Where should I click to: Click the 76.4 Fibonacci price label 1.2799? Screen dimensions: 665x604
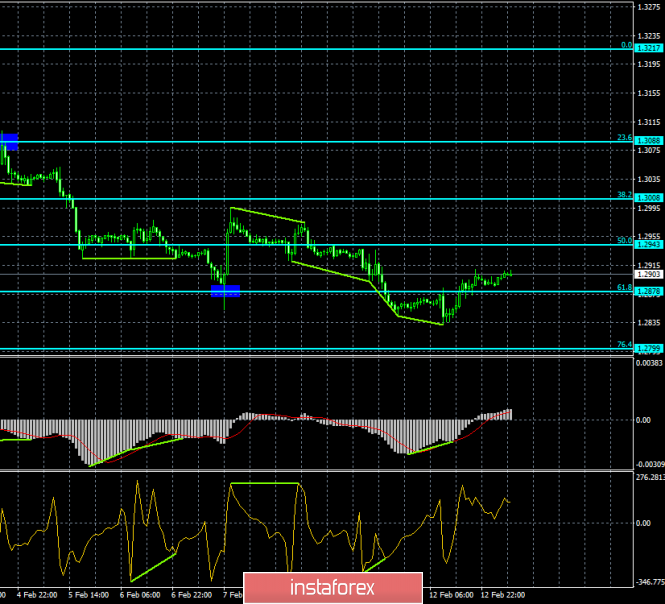tap(649, 349)
